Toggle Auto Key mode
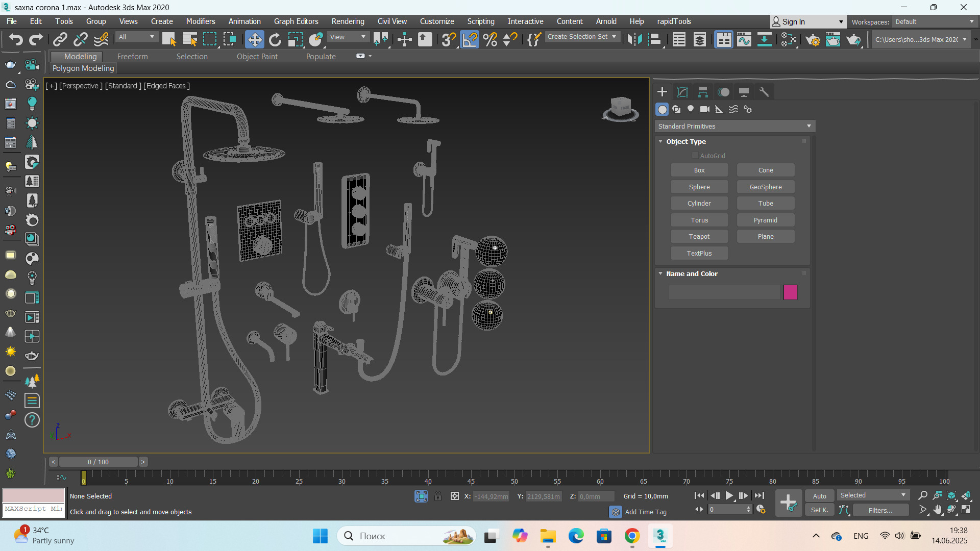Image resolution: width=980 pixels, height=551 pixels. tap(820, 496)
